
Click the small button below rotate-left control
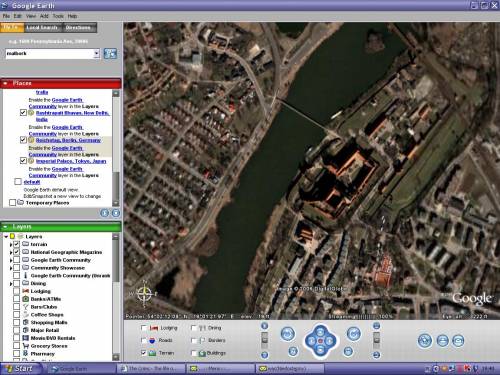click(x=293, y=351)
